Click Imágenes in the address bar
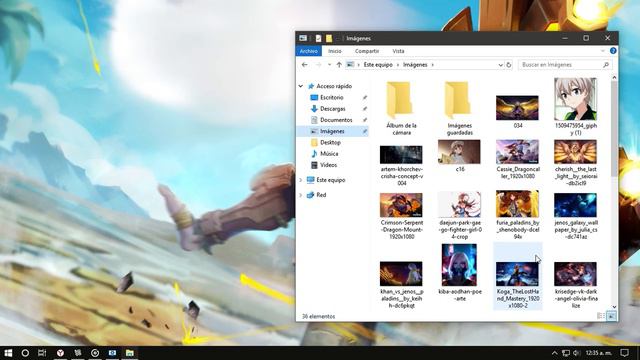 [x=415, y=65]
